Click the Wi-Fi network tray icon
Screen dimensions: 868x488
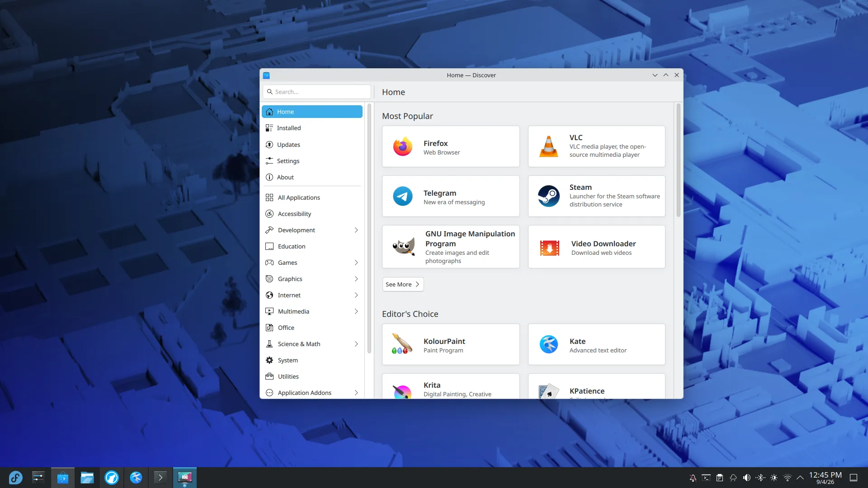(788, 478)
